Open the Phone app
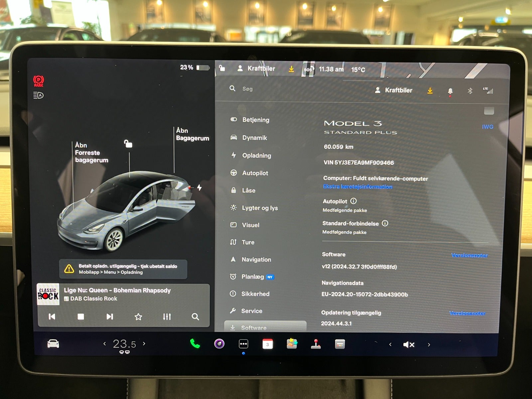This screenshot has width=532, height=399. pos(195,344)
